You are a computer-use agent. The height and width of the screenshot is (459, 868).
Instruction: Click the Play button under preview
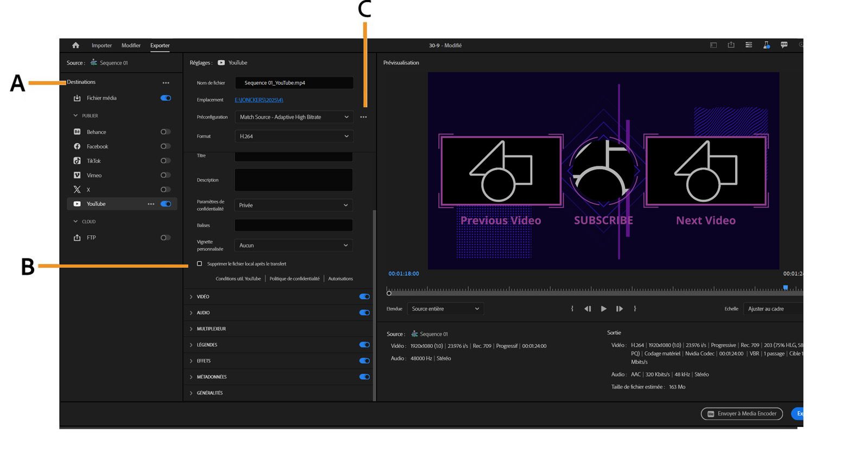(x=603, y=309)
